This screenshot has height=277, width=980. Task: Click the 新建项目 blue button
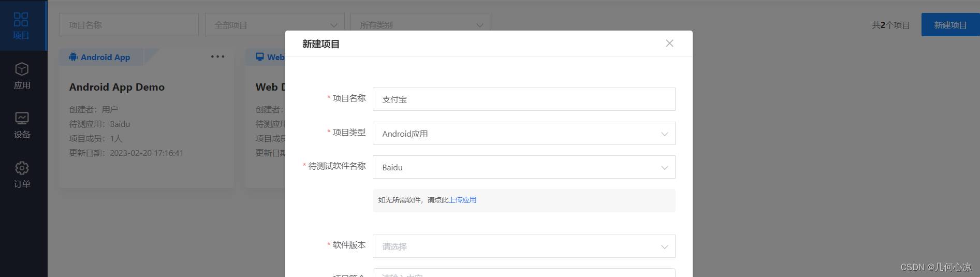pyautogui.click(x=950, y=25)
